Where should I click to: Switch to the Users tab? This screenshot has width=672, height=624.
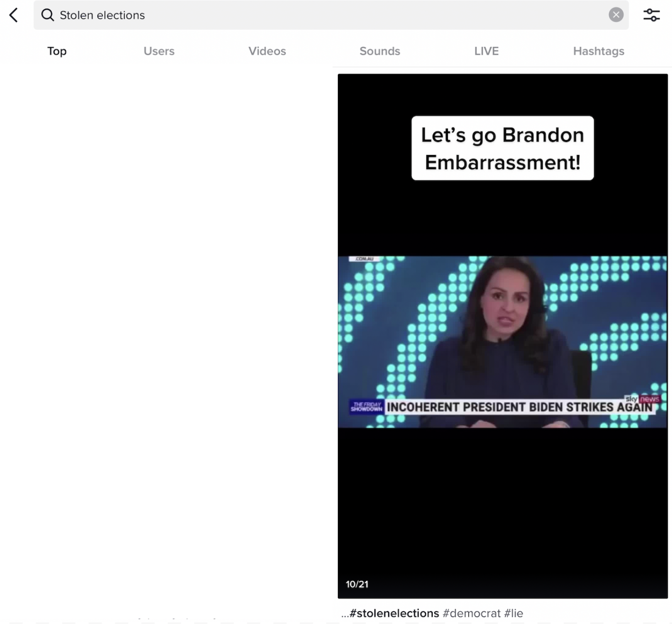(x=159, y=51)
